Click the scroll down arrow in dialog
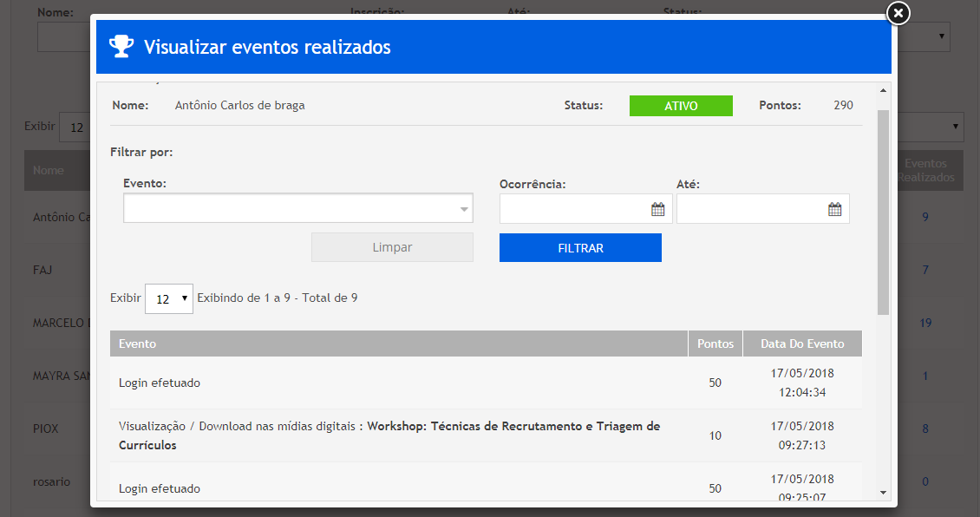Screen dimensions: 980x517 pos(883,492)
